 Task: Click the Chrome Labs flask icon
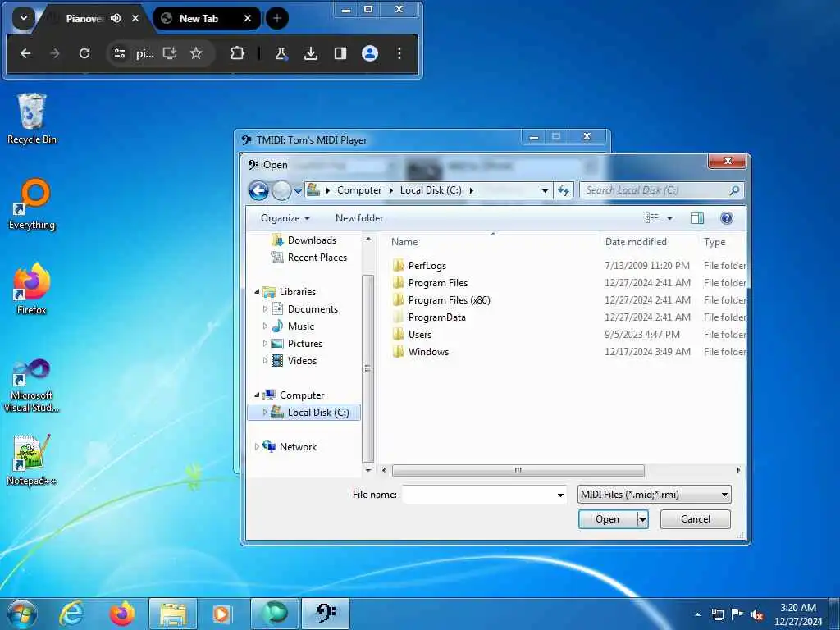(281, 53)
